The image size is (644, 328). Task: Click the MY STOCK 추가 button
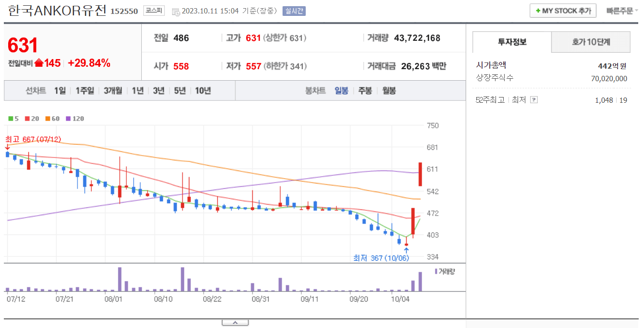[x=562, y=10]
